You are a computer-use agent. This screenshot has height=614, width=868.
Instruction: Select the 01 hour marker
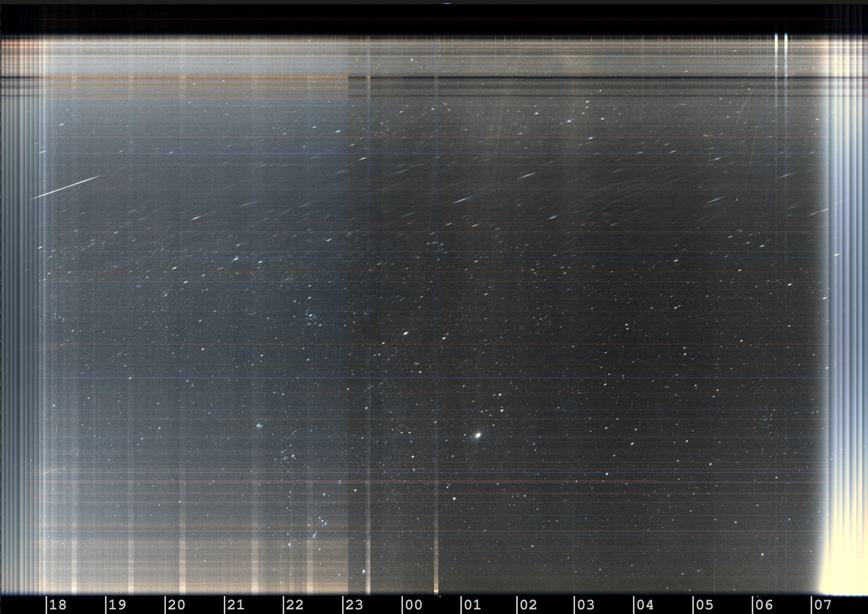472,605
